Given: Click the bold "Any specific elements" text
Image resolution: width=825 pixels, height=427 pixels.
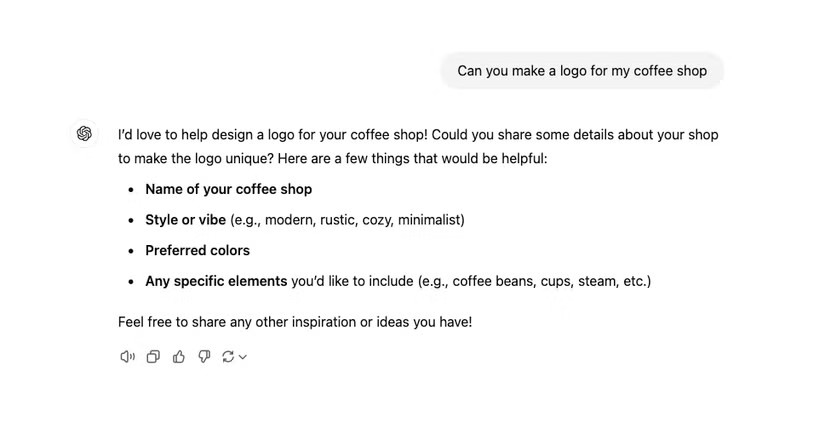Looking at the screenshot, I should [216, 281].
